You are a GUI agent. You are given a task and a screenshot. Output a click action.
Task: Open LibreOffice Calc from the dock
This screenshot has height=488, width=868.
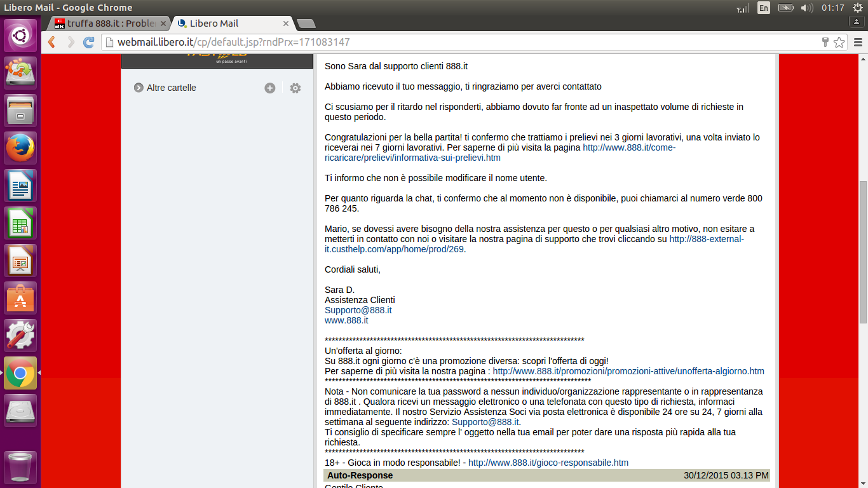(x=21, y=223)
